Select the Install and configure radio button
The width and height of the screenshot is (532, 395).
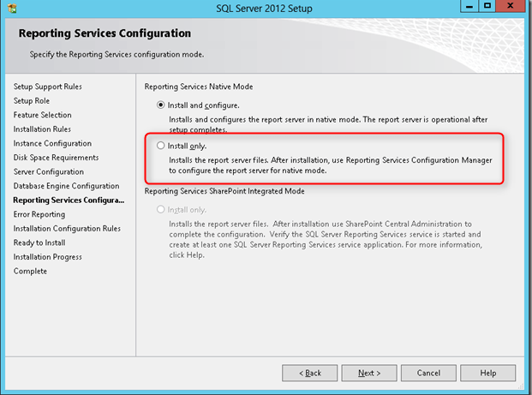(x=160, y=105)
